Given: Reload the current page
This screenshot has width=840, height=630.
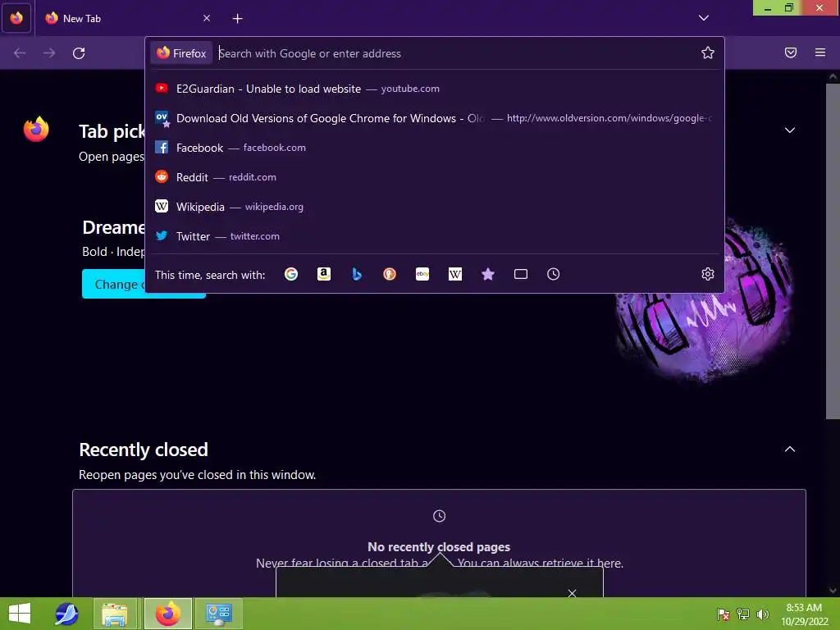Looking at the screenshot, I should tap(79, 53).
